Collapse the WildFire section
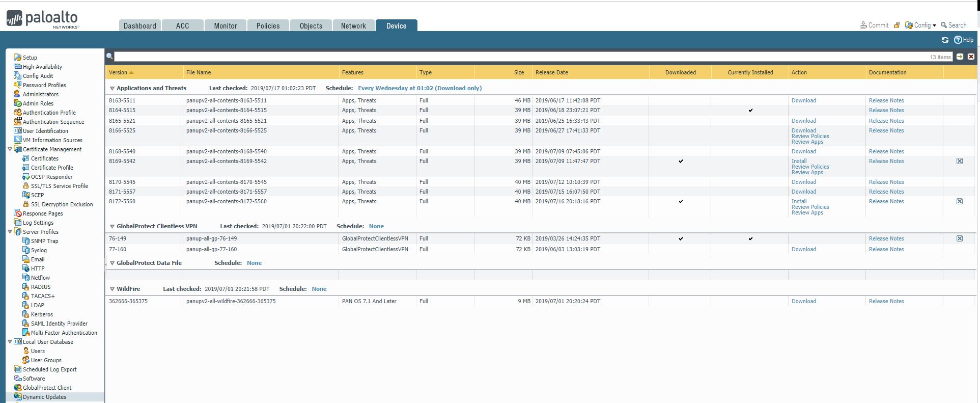The width and height of the screenshot is (980, 403). click(x=112, y=289)
